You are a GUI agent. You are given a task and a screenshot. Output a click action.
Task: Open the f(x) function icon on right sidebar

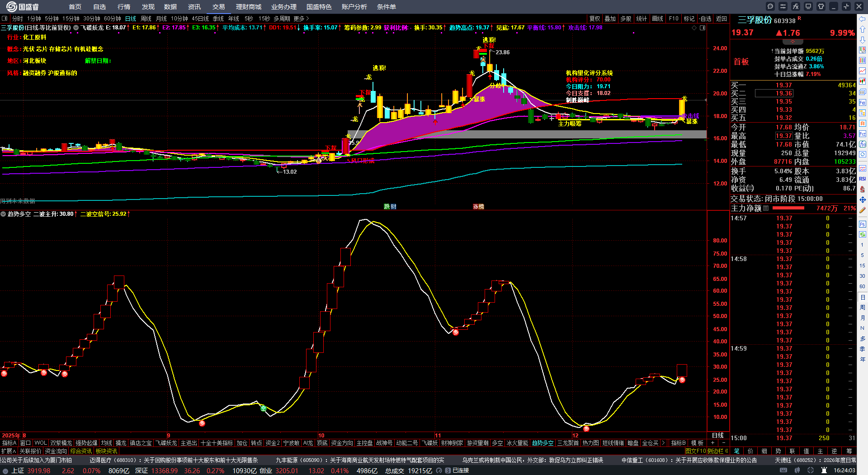(x=863, y=144)
